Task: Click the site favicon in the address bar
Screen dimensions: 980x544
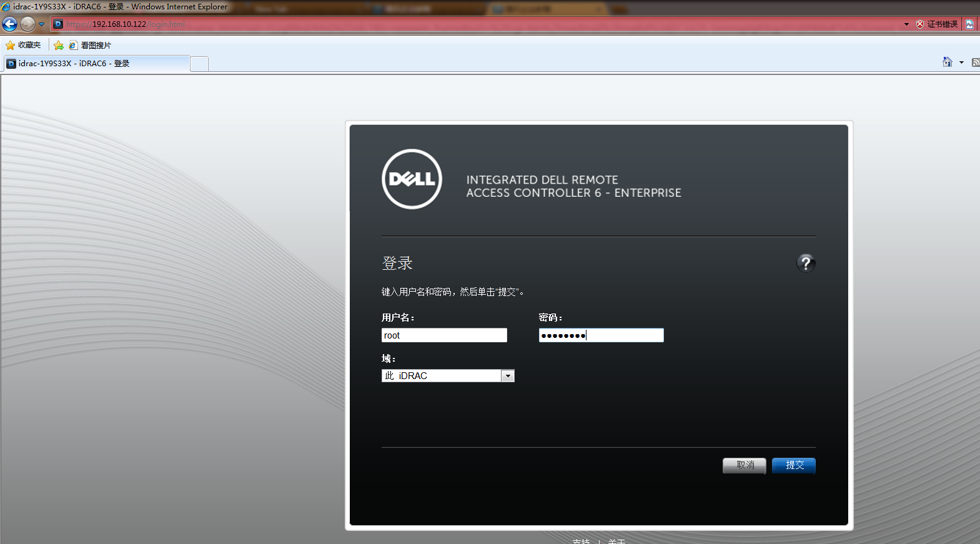Action: [x=58, y=24]
